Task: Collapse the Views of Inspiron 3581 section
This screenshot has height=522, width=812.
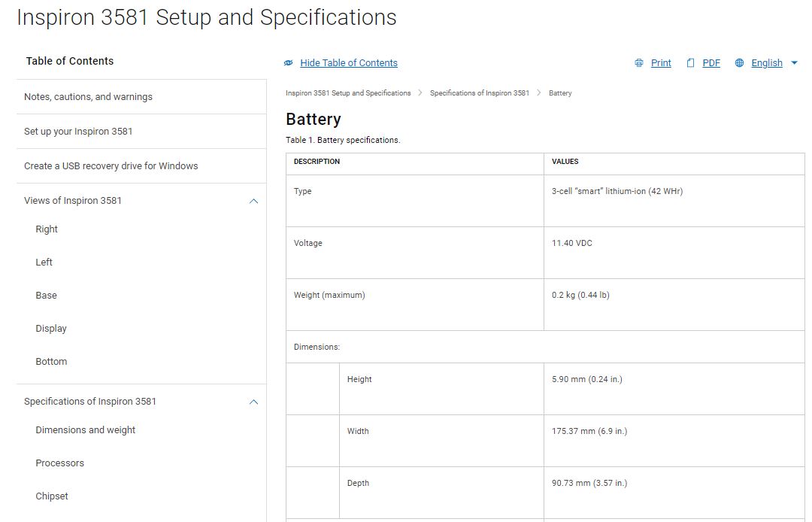Action: click(254, 201)
